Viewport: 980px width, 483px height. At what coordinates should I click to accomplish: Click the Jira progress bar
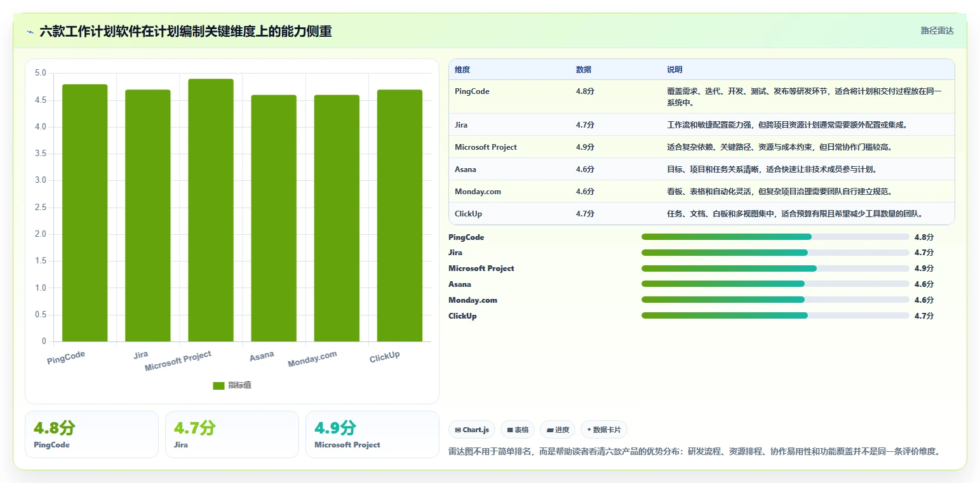(775, 253)
